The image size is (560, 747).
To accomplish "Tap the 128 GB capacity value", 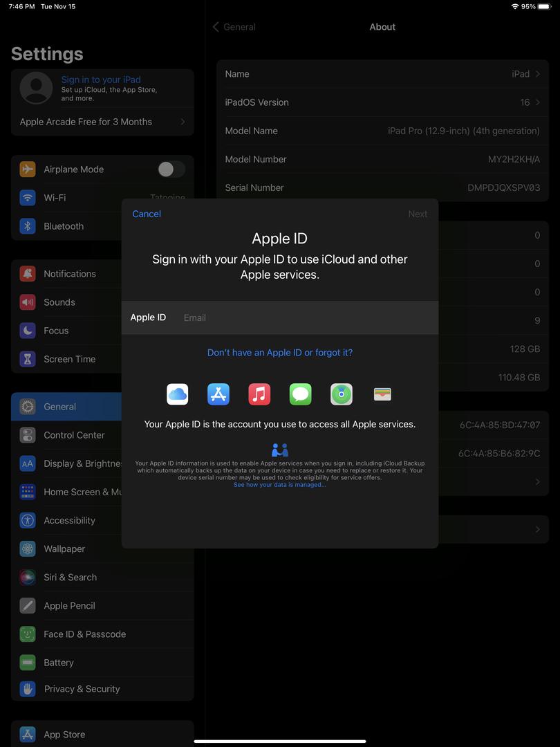I will click(525, 349).
